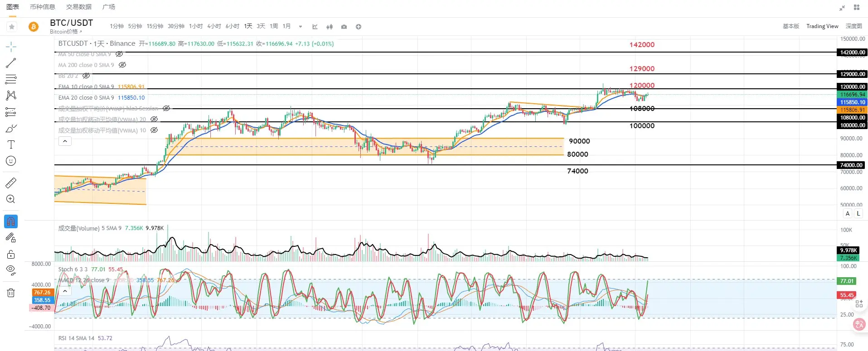The height and width of the screenshot is (351, 868).
Task: Open the translate floating button
Action: 859,324
